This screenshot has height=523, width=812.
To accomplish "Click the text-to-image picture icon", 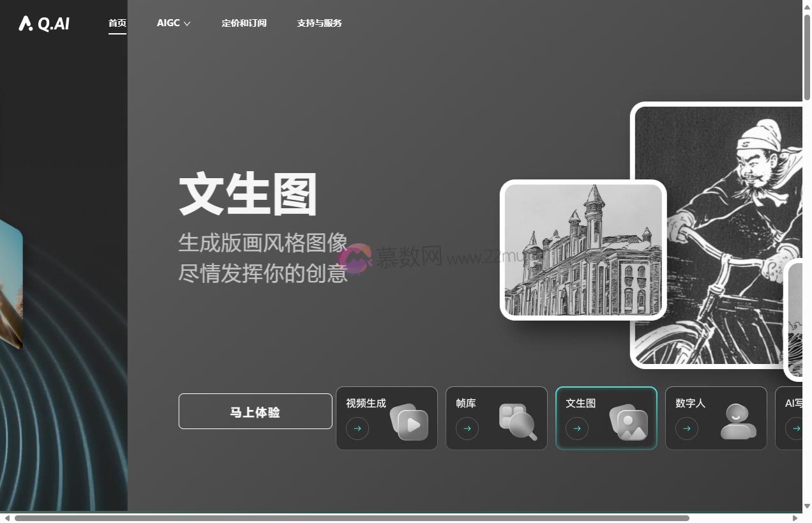I will pyautogui.click(x=629, y=422).
